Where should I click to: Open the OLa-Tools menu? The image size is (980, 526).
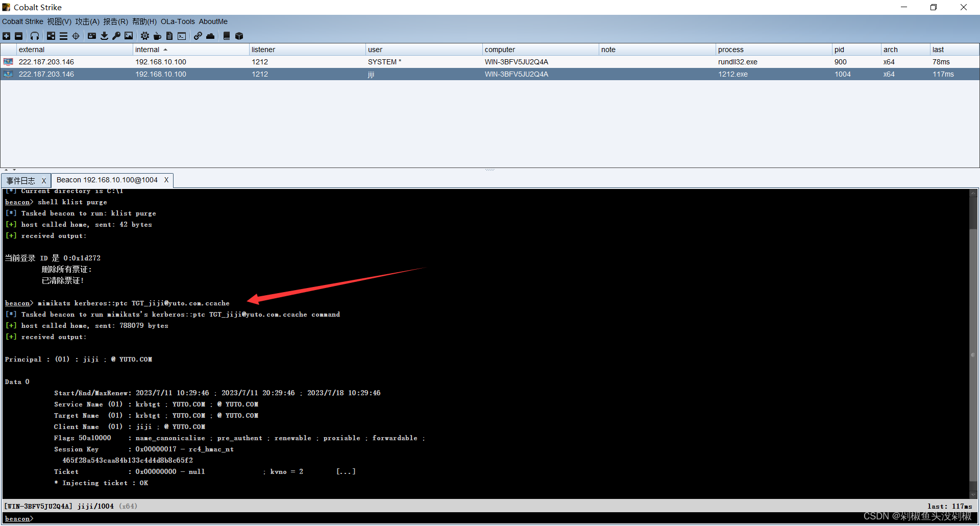click(178, 21)
